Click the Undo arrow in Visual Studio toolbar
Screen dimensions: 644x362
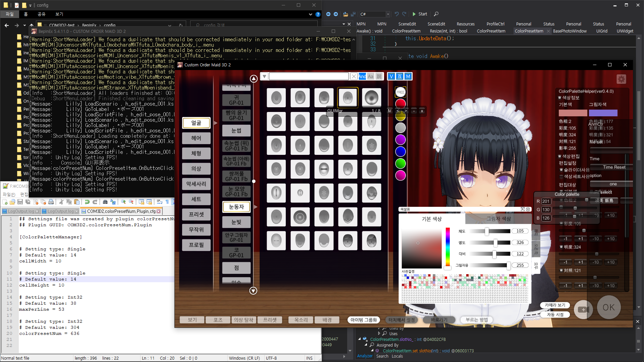tap(397, 14)
